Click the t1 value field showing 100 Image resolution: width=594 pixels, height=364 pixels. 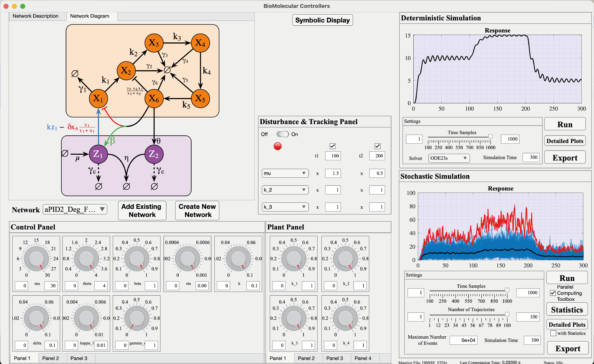(333, 156)
